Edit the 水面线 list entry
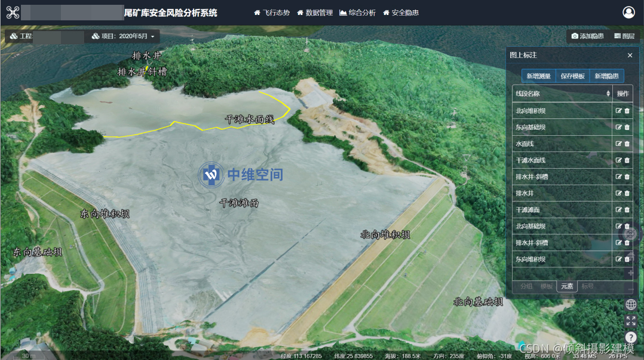The height and width of the screenshot is (360, 644). (618, 144)
